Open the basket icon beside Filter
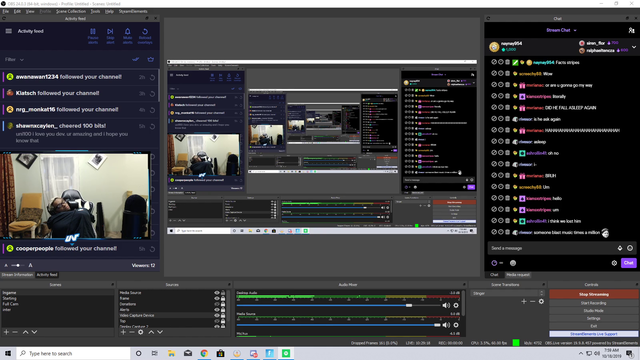640x360 pixels. coord(151,60)
